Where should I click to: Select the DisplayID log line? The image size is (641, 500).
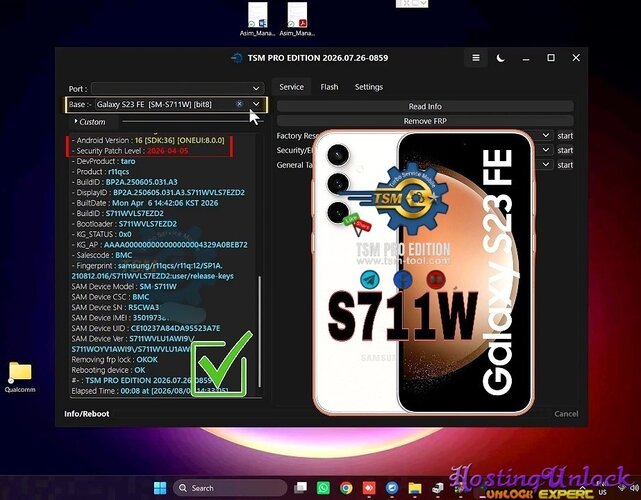click(x=158, y=193)
